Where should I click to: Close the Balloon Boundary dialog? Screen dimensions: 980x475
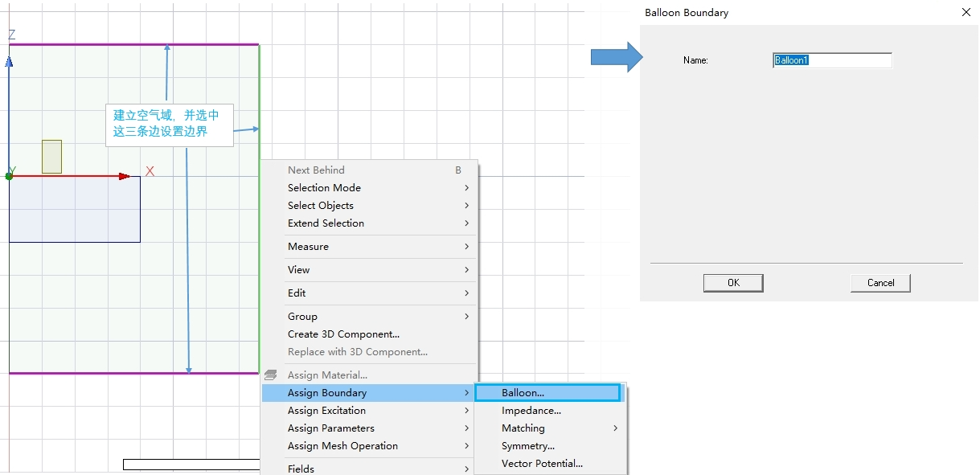966,12
